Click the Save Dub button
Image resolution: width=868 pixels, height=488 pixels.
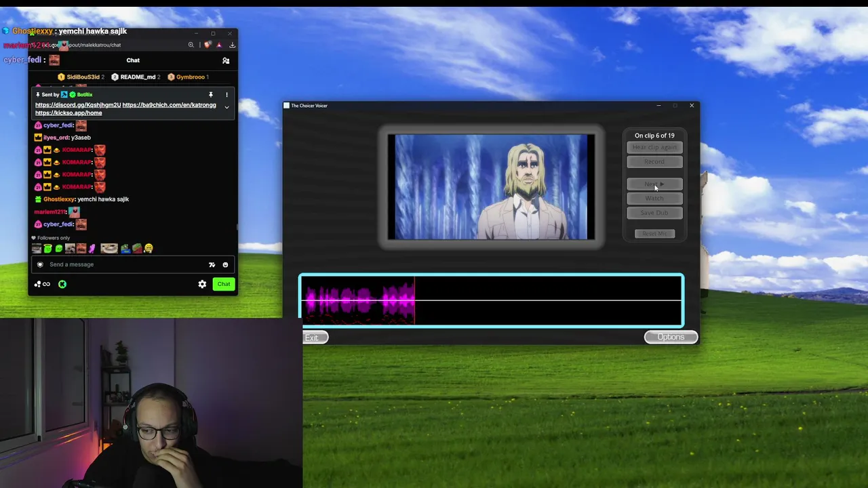tap(654, 213)
